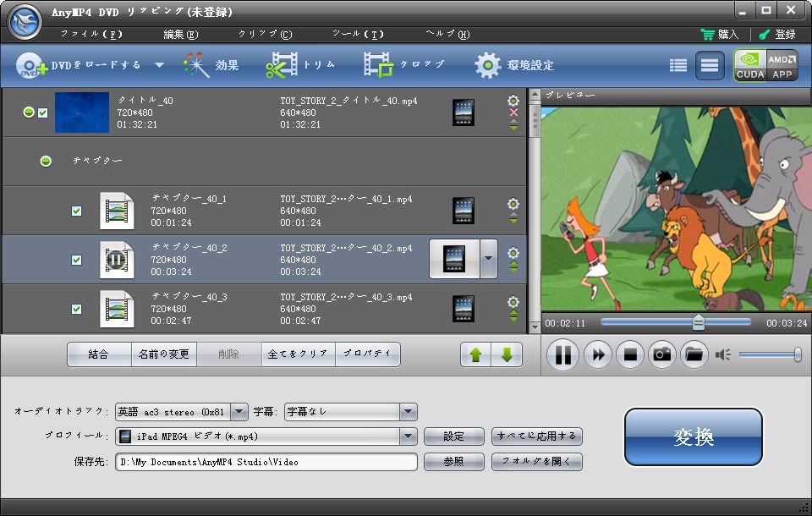This screenshot has height=516, width=812.
Task: Open the Crop (クロップ) tool
Action: (404, 65)
